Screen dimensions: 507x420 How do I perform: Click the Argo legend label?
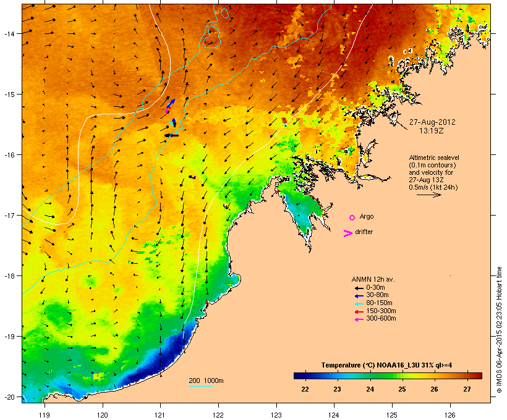pyautogui.click(x=367, y=216)
